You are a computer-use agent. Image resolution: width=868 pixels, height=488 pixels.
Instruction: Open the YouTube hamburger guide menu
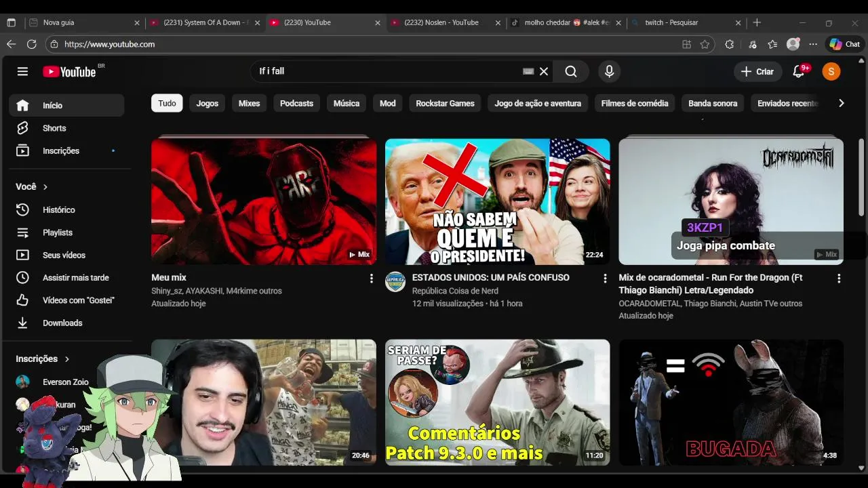22,71
